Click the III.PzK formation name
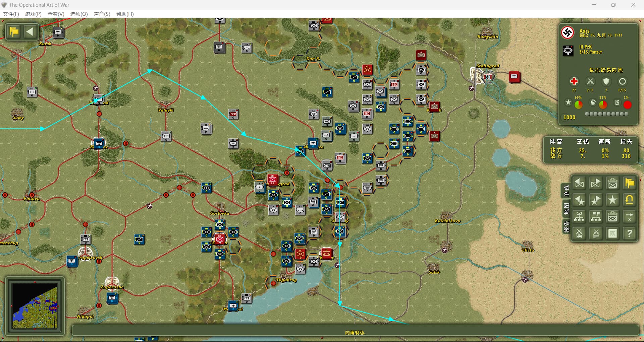The width and height of the screenshot is (644, 342). tap(586, 47)
